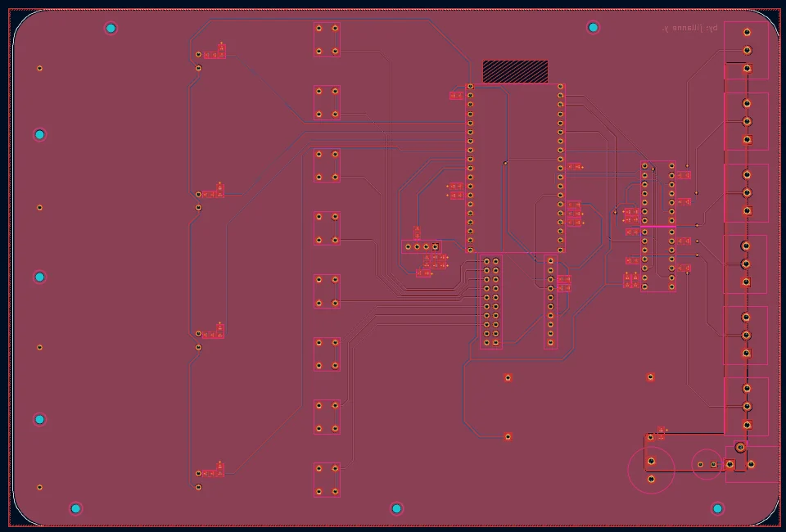
Task: Click the topmost screw terminal footprint on the right edge
Action: tap(747, 50)
